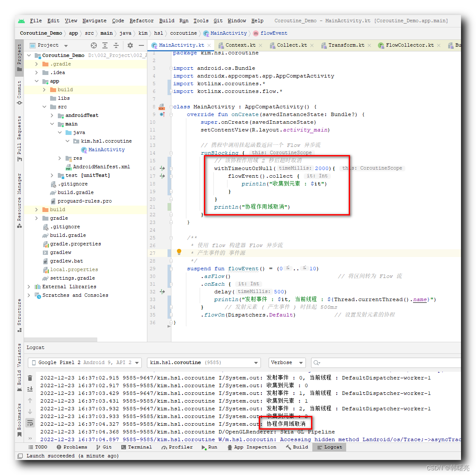Click the flowEvent breadcrumb

pos(270,33)
